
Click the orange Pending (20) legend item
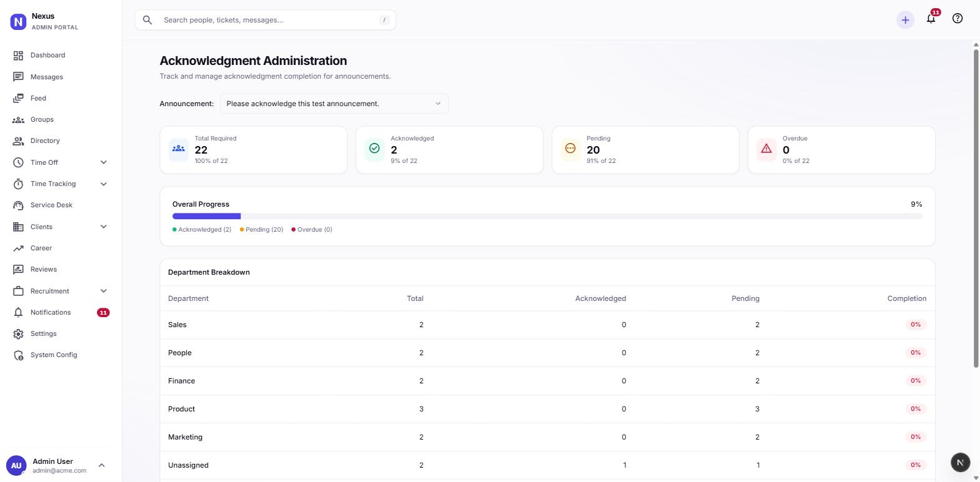(261, 230)
